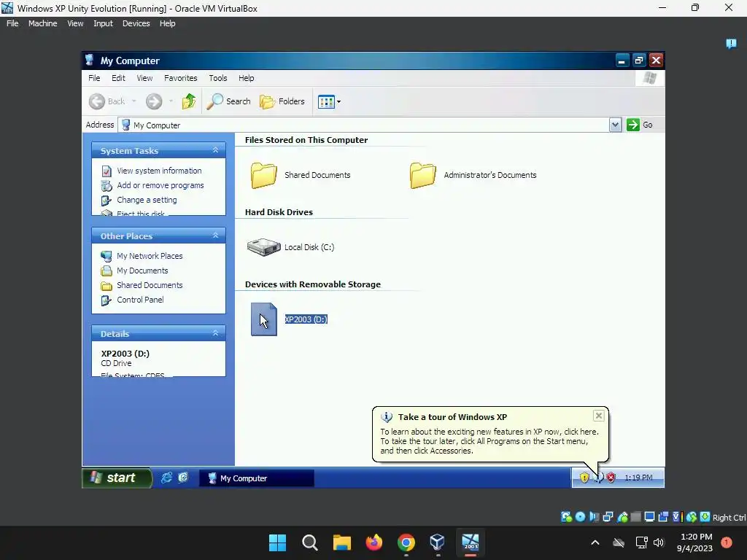This screenshot has width=747, height=560.
Task: Click VirtualBox notification center icon
Action: pyautogui.click(x=731, y=44)
